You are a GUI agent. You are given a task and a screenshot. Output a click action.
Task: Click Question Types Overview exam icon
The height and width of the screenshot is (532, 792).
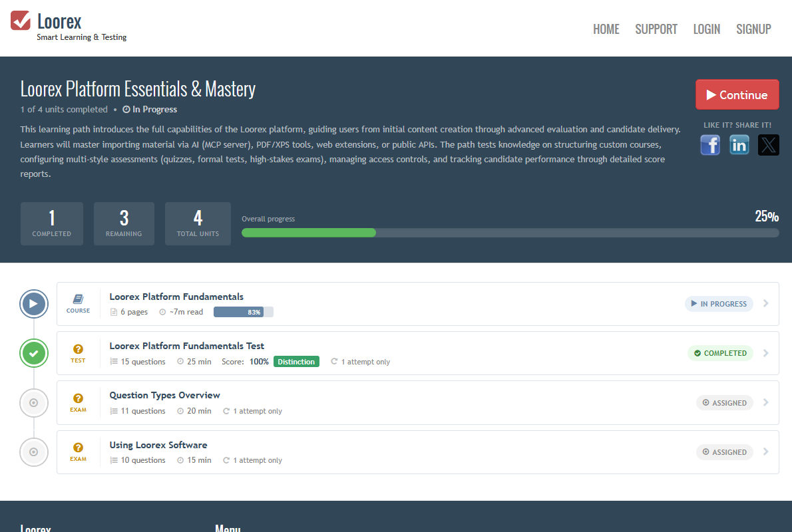[x=79, y=398]
